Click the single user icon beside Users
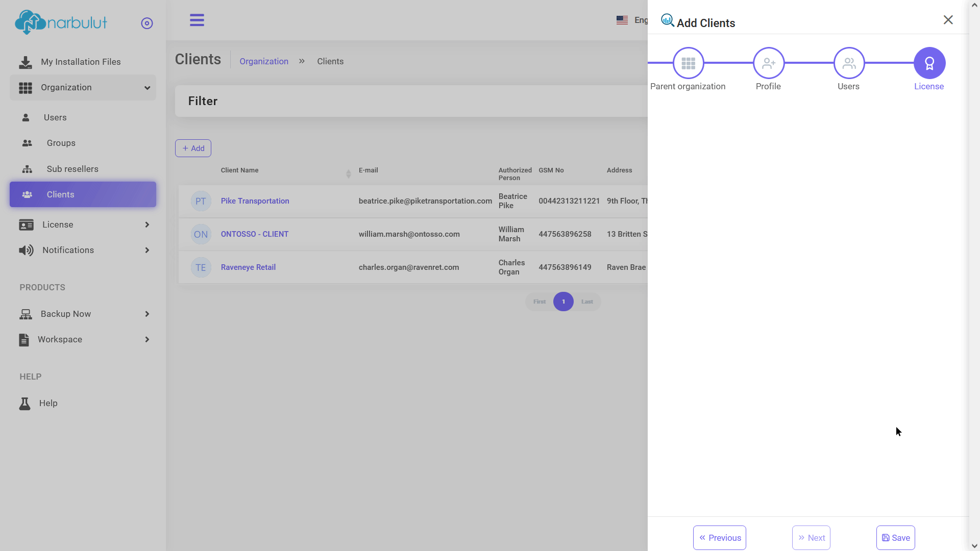The height and width of the screenshot is (551, 980). coord(26,117)
